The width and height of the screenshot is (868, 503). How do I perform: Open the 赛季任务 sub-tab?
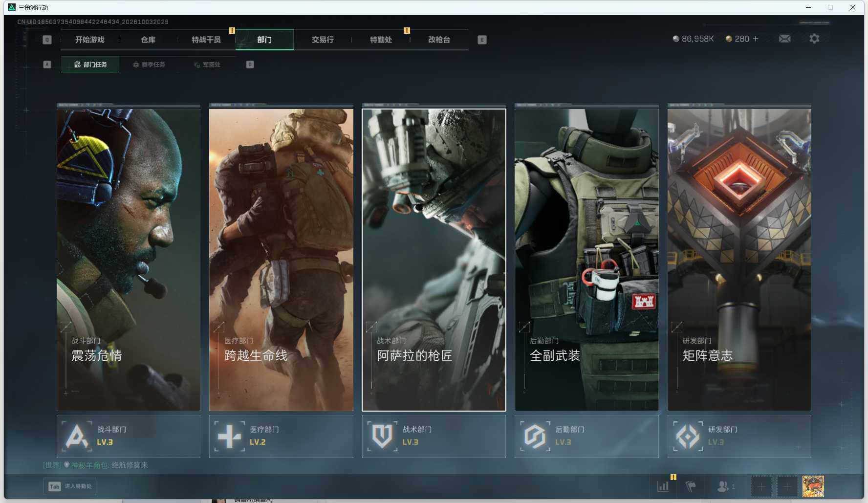click(149, 65)
